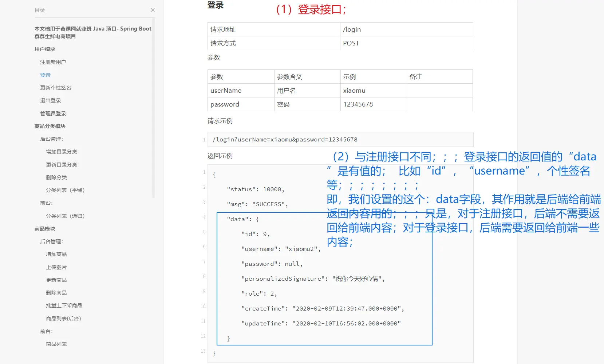Screen dimensions: 604x364
Task: Select the highlighted 登录 outline entry
Action: click(45, 75)
